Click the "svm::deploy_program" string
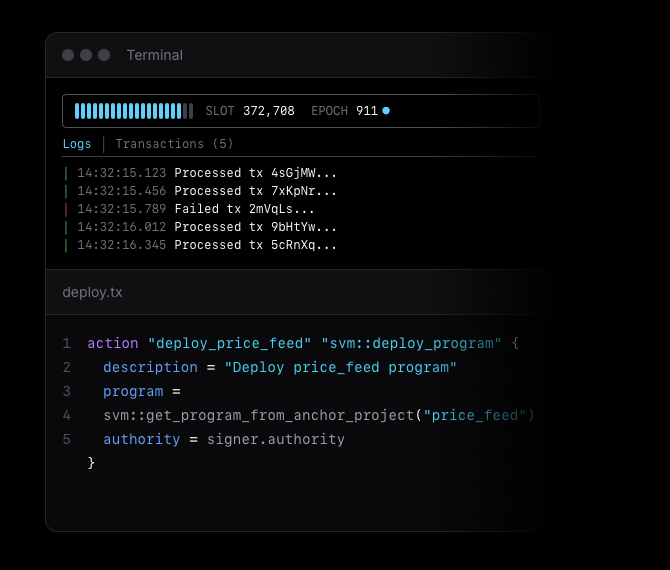 [411, 343]
